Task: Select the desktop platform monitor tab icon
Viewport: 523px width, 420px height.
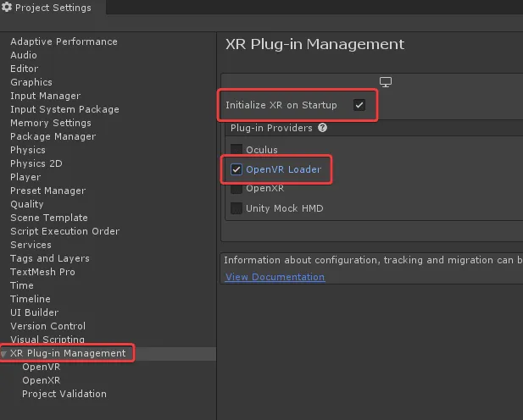Action: tap(386, 82)
